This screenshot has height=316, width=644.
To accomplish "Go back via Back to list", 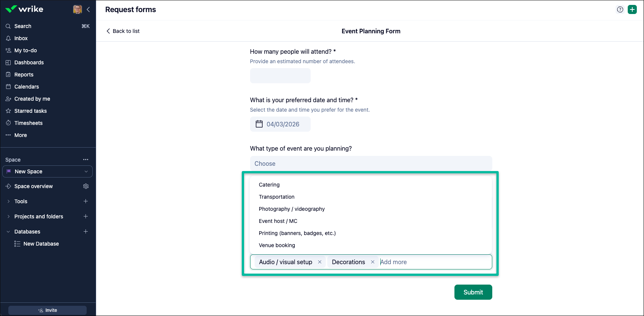I will (123, 31).
